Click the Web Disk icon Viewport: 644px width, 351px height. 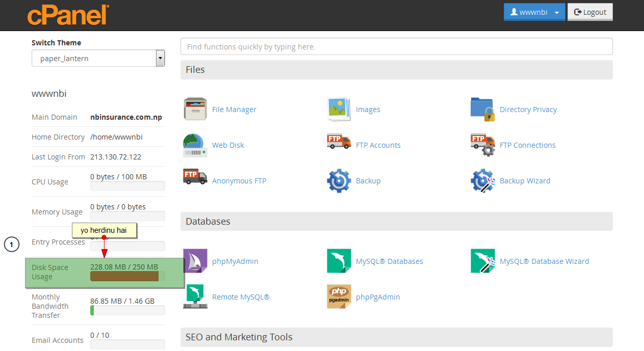click(x=195, y=145)
